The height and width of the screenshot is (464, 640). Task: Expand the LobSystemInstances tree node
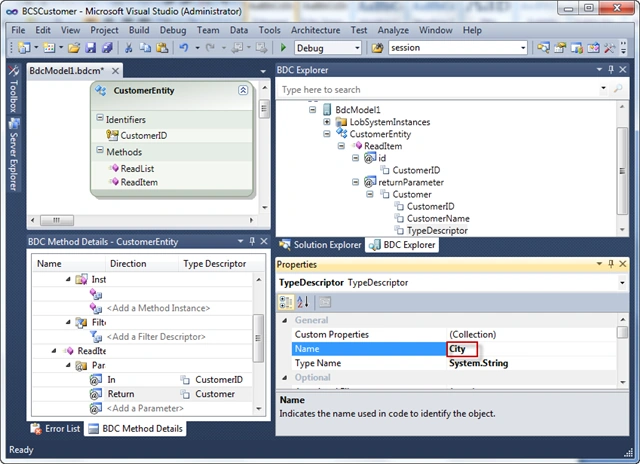pos(327,122)
